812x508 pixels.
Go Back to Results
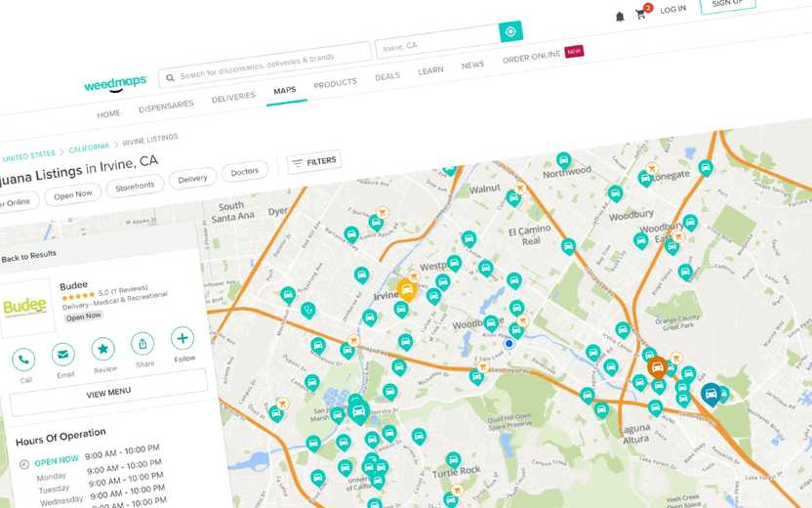[x=28, y=256]
